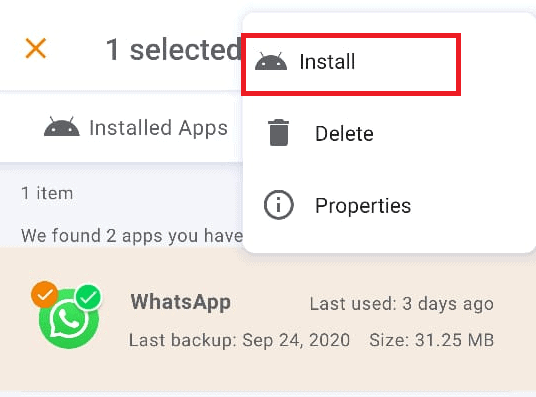Click the Android icon in Installed Apps tab

[x=62, y=127]
